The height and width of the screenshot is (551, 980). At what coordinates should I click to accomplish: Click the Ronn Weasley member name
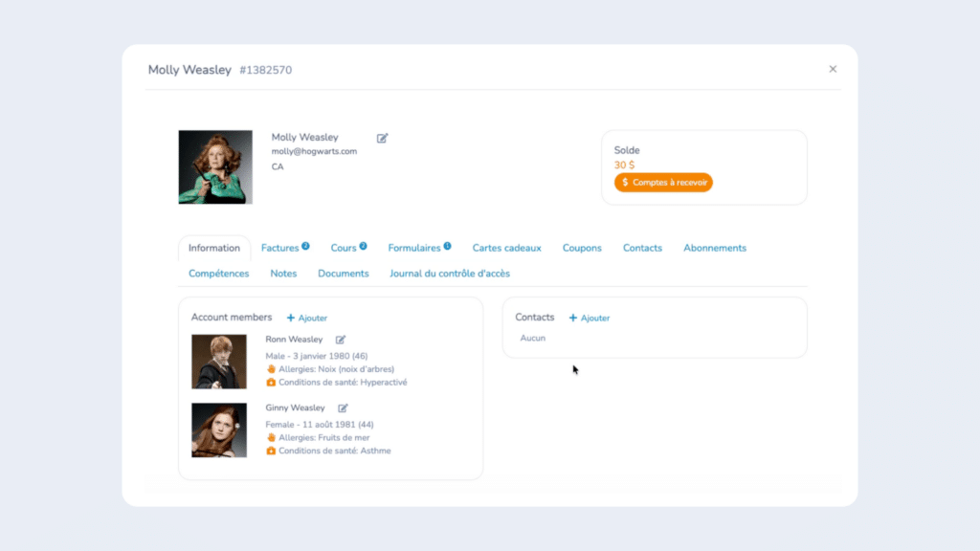(295, 340)
